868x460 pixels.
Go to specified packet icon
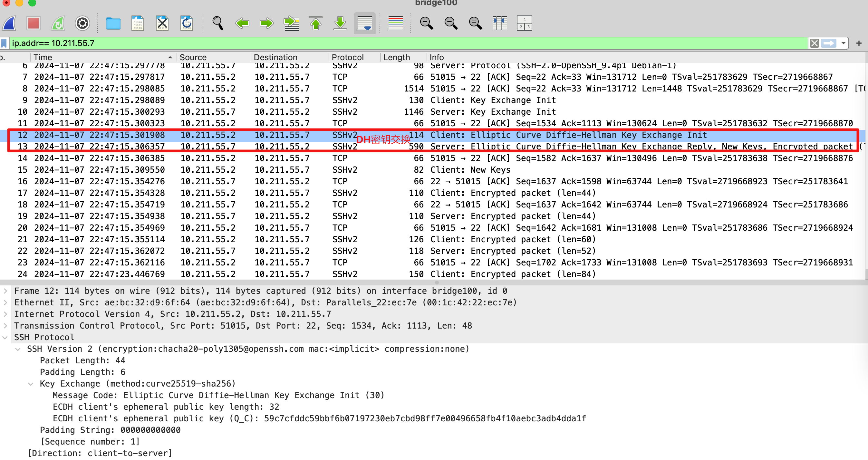pyautogui.click(x=292, y=23)
